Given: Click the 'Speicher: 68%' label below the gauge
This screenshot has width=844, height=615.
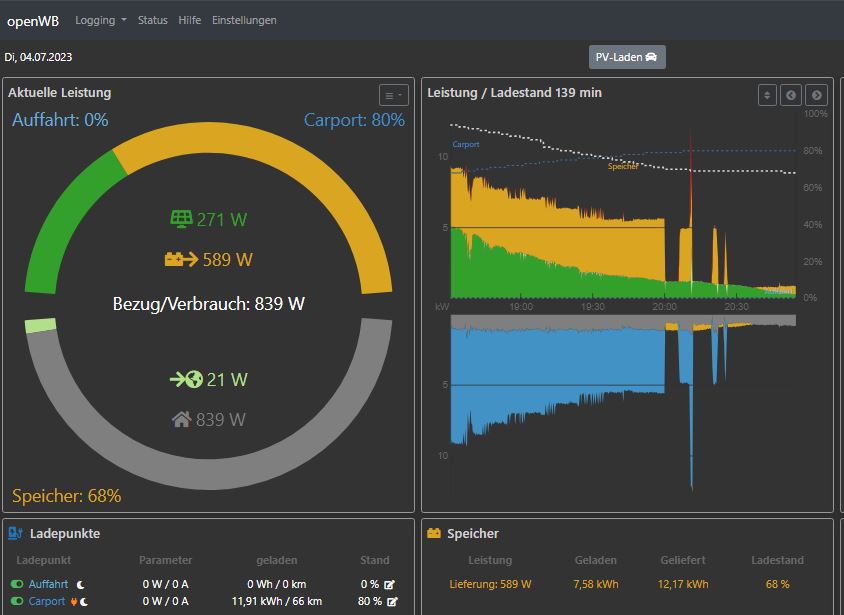Looking at the screenshot, I should 67,496.
